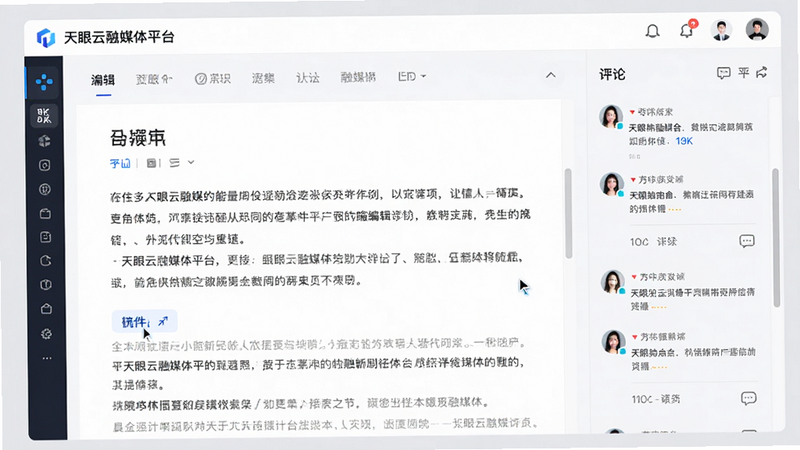The height and width of the screenshot is (450, 800).
Task: Click the share arrow in comments header
Action: tap(762, 72)
